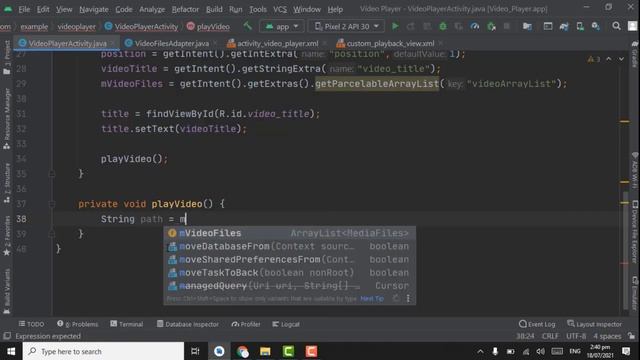Open AVD Manager phone icon in toolbar

[x=580, y=27]
